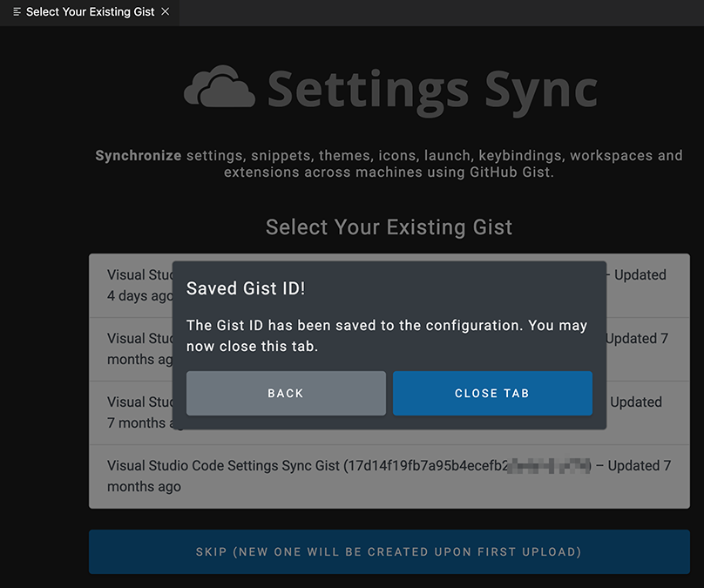Click the Settings Sync title text
The height and width of the screenshot is (588, 704).
pyautogui.click(x=432, y=89)
